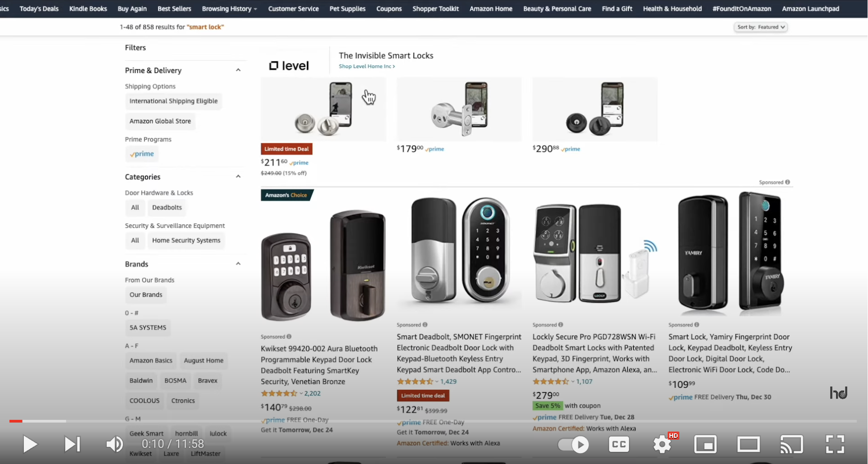868x464 pixels.
Task: Toggle the autoplay switch
Action: [x=574, y=445]
